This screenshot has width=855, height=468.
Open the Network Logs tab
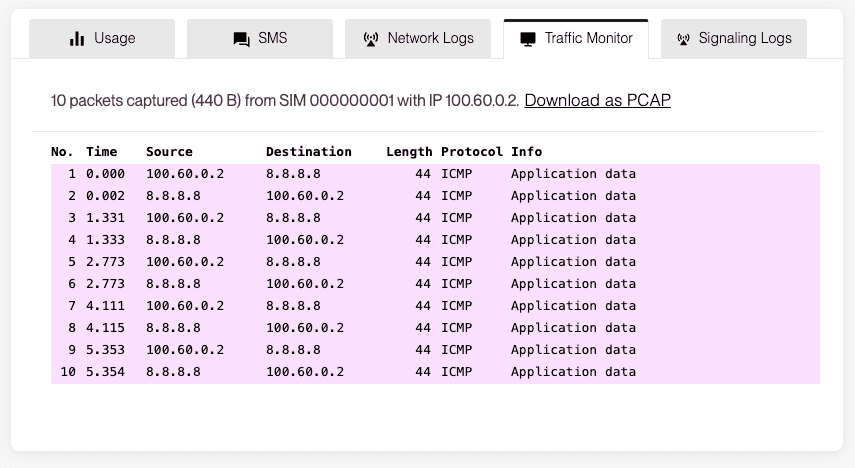click(418, 39)
